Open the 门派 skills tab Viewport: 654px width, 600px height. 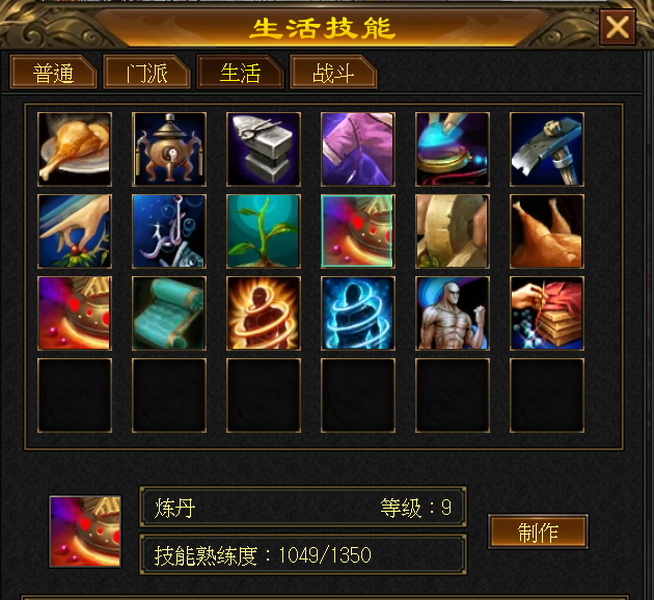(x=147, y=73)
